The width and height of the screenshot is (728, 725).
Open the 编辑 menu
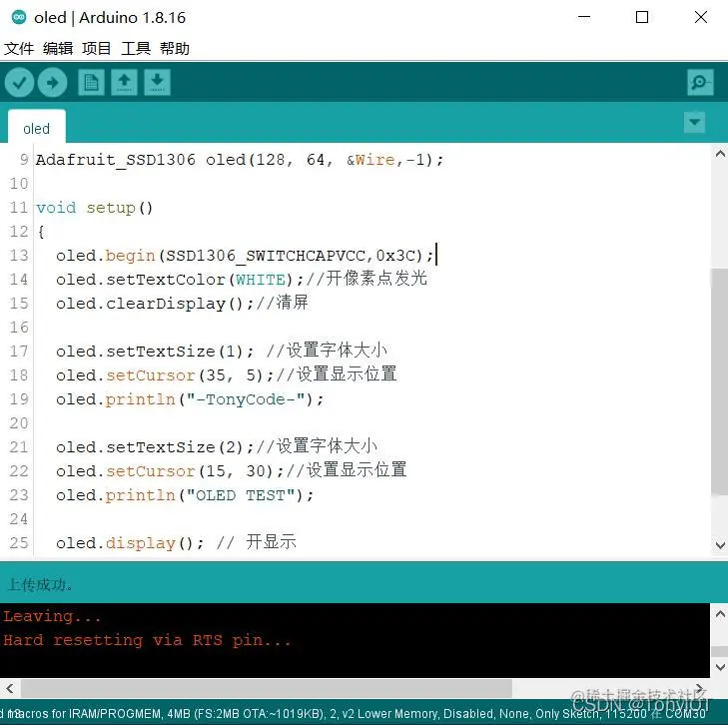58,48
